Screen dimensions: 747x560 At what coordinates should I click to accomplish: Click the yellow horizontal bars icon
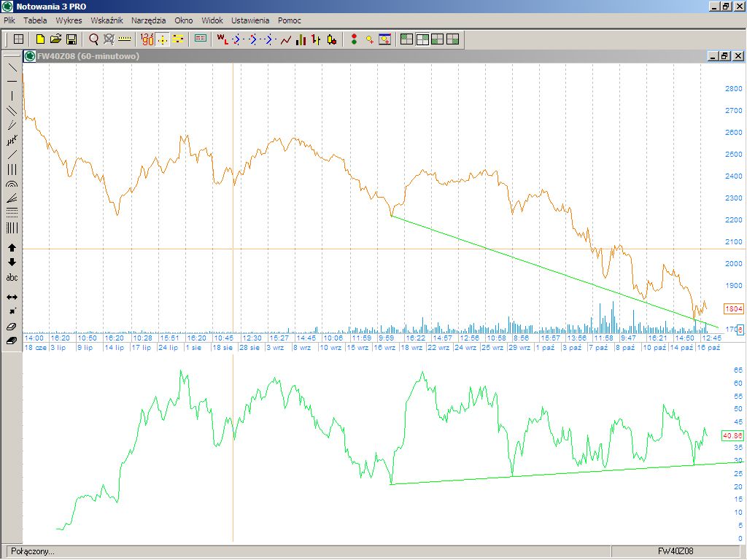178,39
